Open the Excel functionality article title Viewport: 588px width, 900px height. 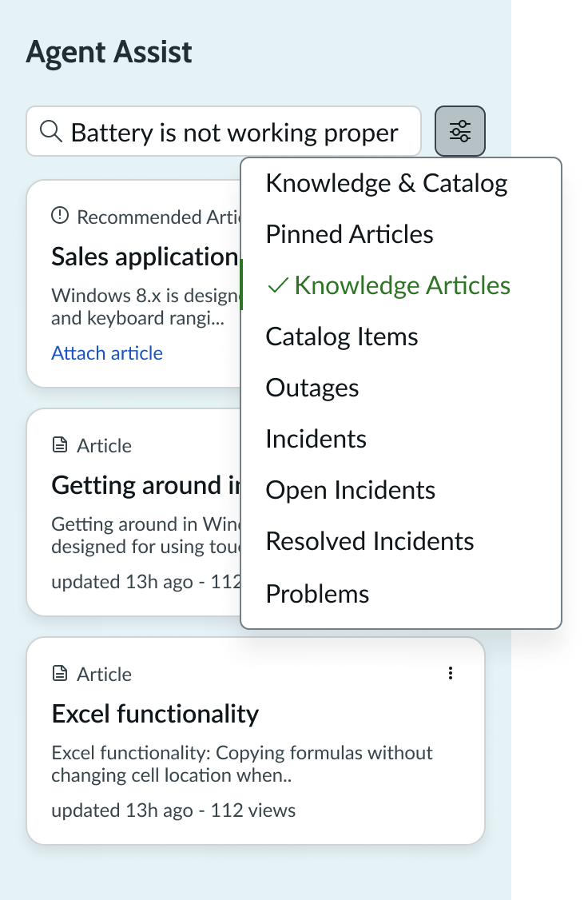[155, 713]
